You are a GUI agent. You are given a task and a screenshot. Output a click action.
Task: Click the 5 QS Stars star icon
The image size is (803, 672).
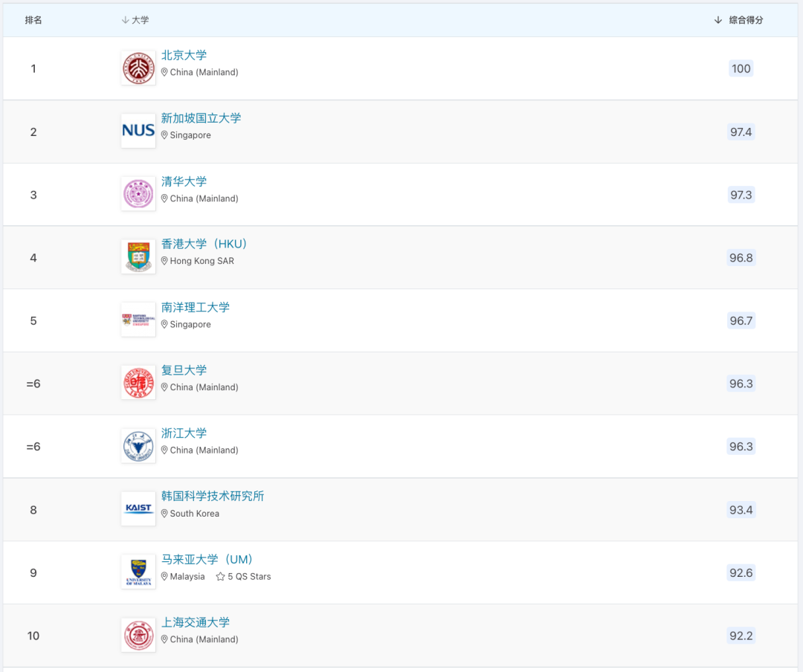(220, 577)
